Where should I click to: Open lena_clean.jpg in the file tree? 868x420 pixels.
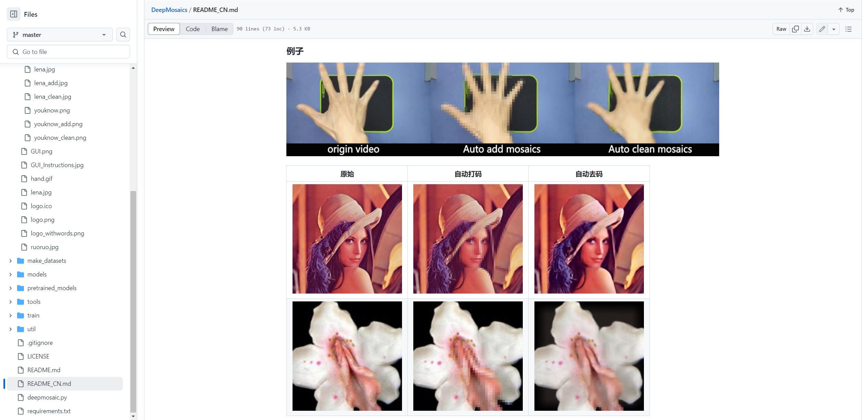click(x=53, y=97)
